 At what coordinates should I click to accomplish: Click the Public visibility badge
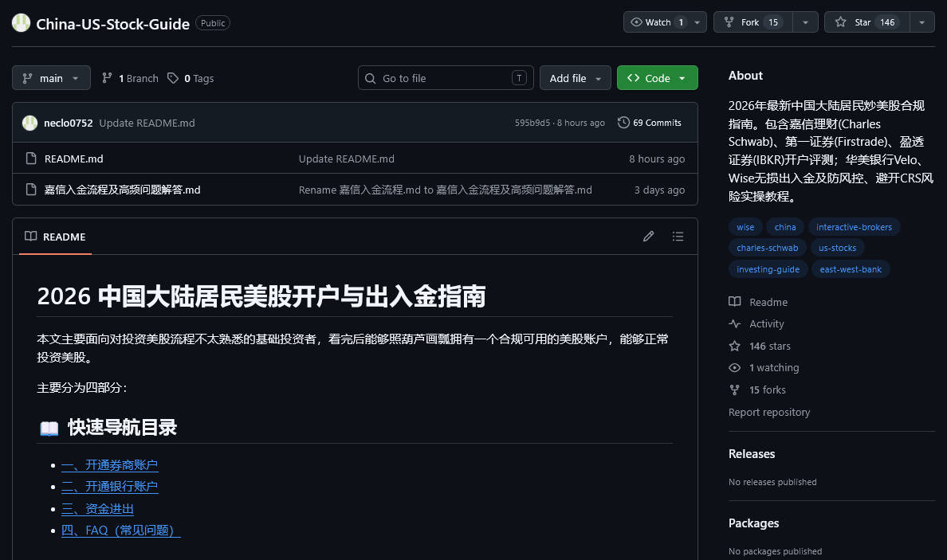tap(213, 23)
